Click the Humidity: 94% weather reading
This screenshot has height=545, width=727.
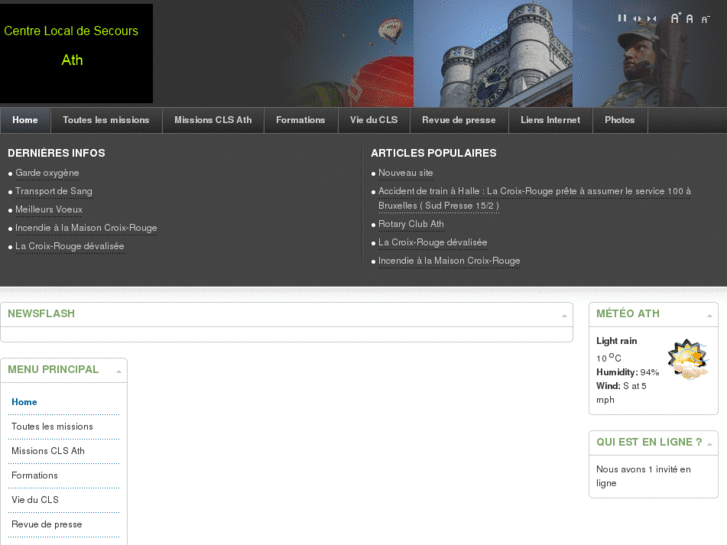click(628, 372)
